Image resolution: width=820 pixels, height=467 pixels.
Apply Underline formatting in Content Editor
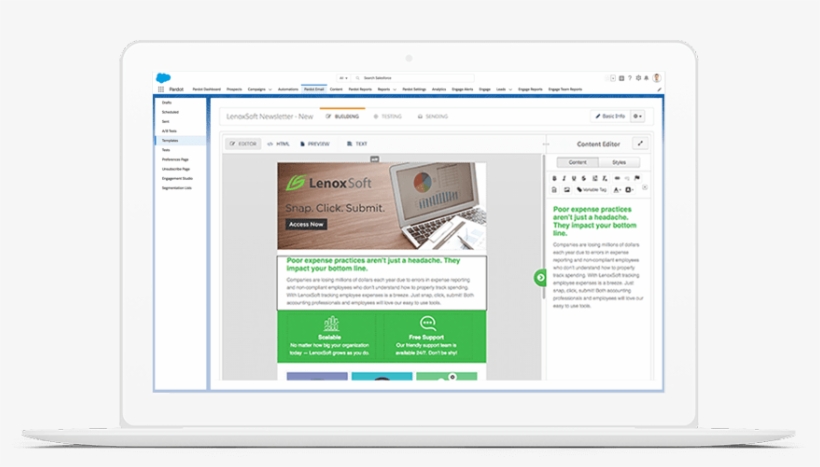(574, 178)
